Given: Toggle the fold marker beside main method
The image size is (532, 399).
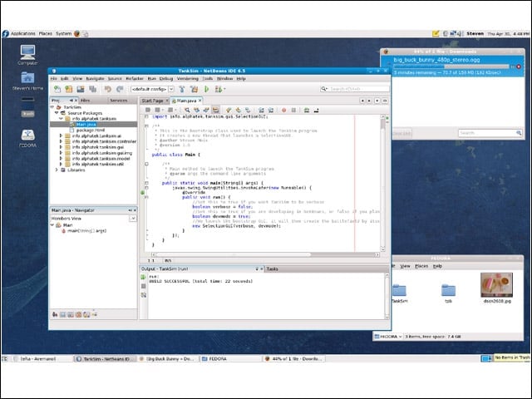Looking at the screenshot, I should (146, 183).
